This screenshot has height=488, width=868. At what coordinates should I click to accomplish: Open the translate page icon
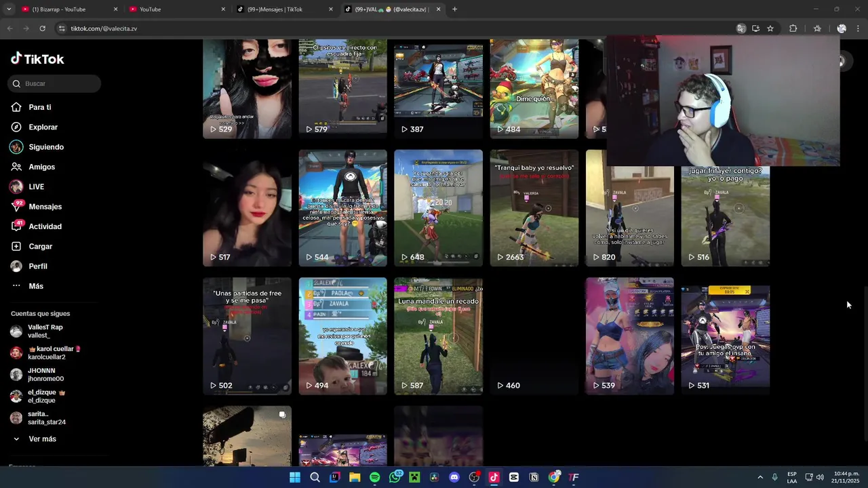click(741, 28)
